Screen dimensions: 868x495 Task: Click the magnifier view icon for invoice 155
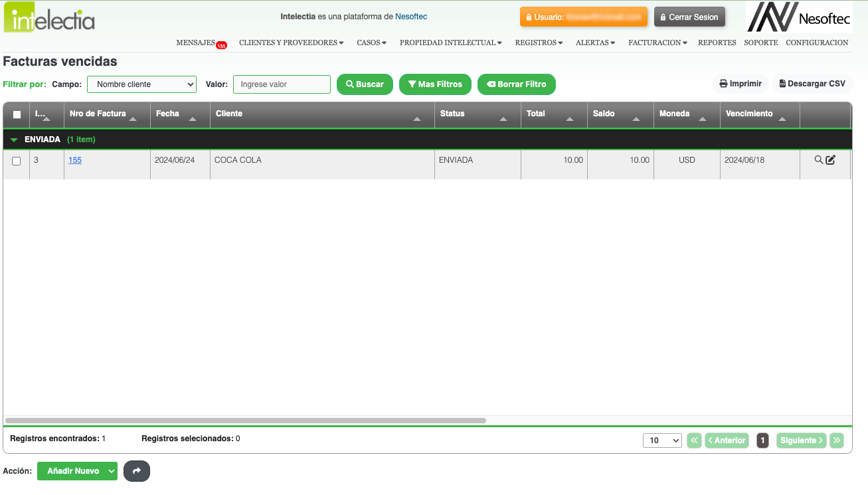coord(819,160)
